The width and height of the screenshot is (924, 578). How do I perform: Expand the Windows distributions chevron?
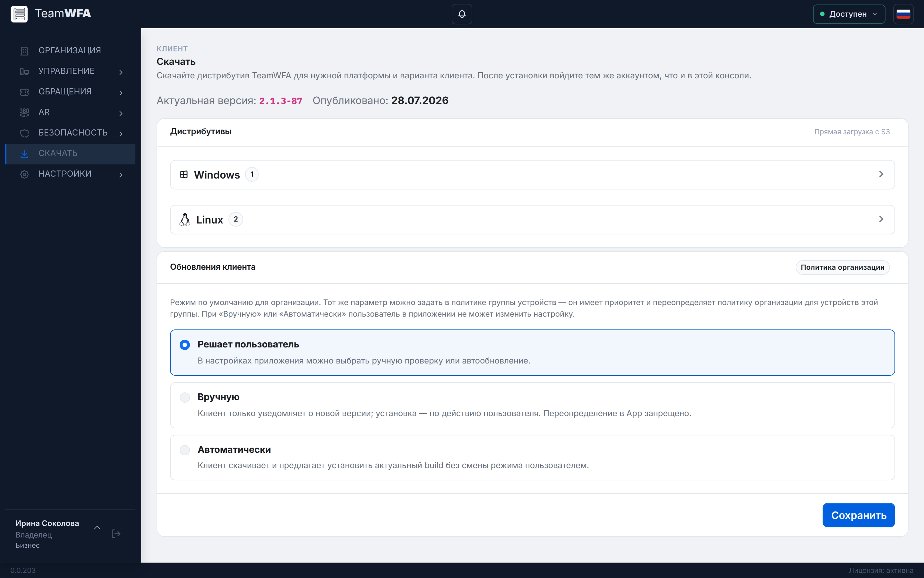click(881, 174)
